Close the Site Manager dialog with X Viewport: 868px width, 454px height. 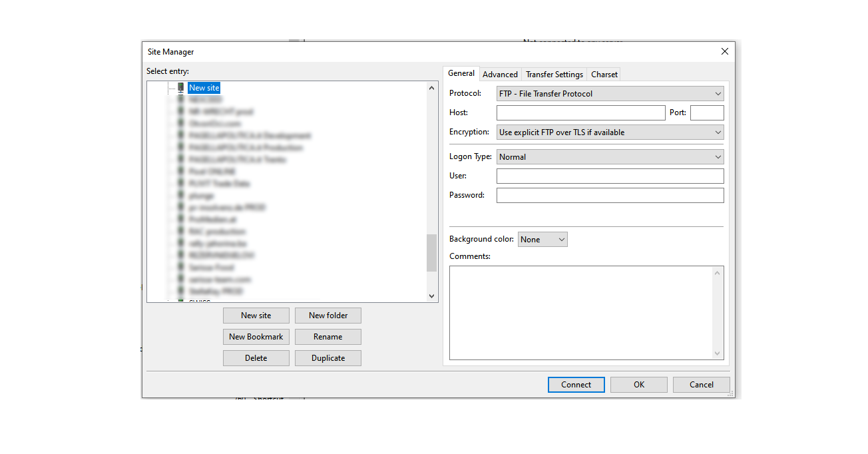click(724, 52)
